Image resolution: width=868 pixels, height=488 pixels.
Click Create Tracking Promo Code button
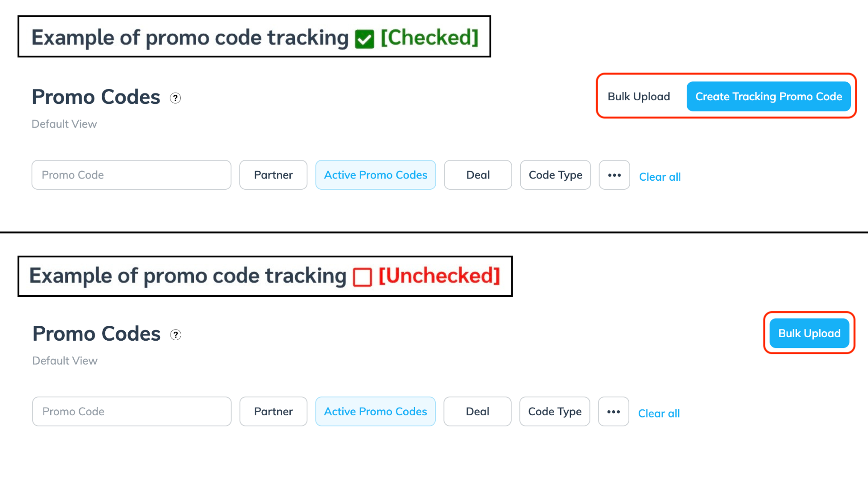click(769, 96)
